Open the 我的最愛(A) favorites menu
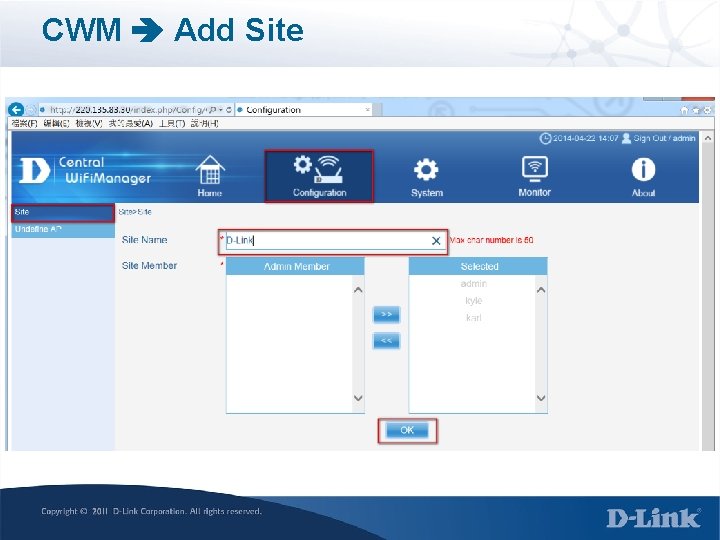720x540 pixels. coord(130,124)
